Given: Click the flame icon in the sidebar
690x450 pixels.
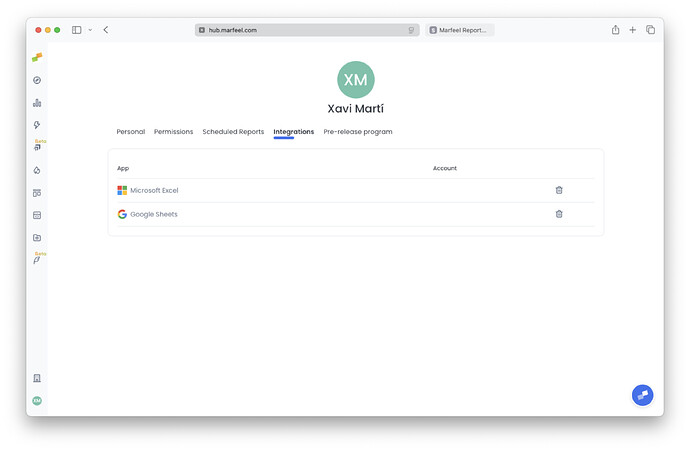Looking at the screenshot, I should point(37,170).
